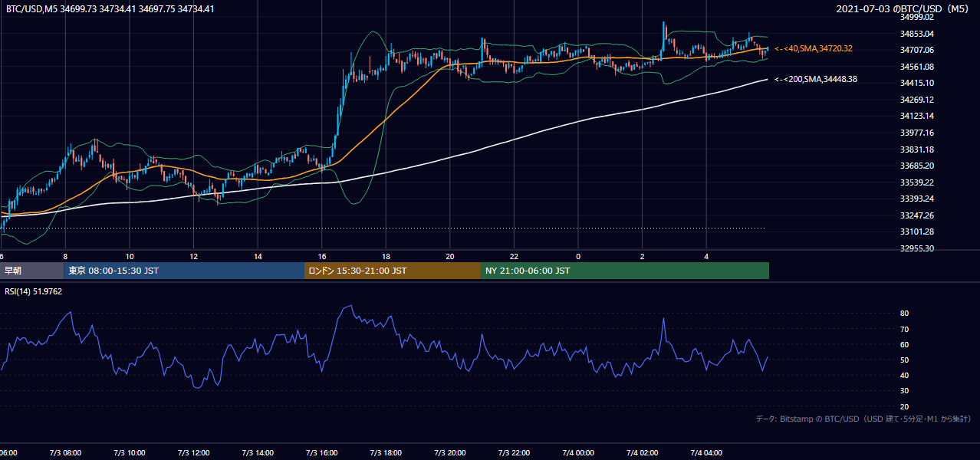Select the 東京 08:00-15:30 JST session band

pyautogui.click(x=184, y=271)
